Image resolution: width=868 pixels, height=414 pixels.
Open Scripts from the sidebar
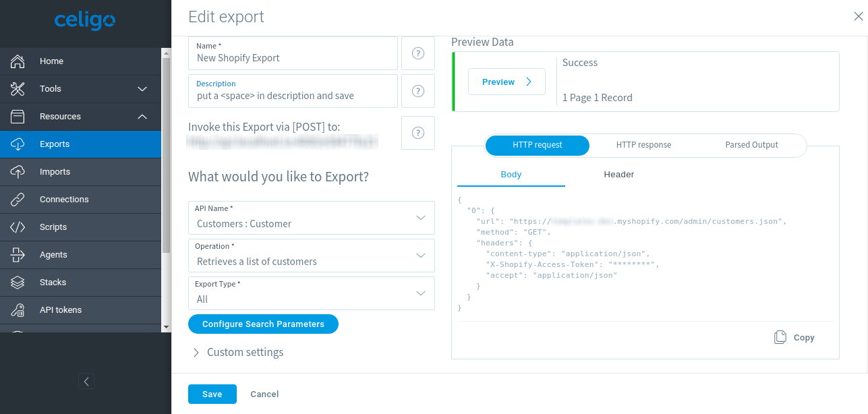coord(80,227)
